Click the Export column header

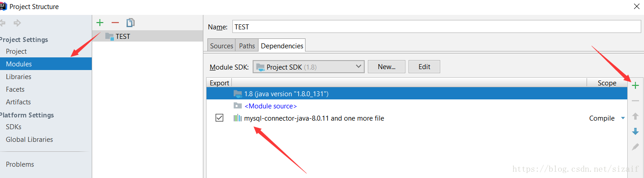point(219,83)
